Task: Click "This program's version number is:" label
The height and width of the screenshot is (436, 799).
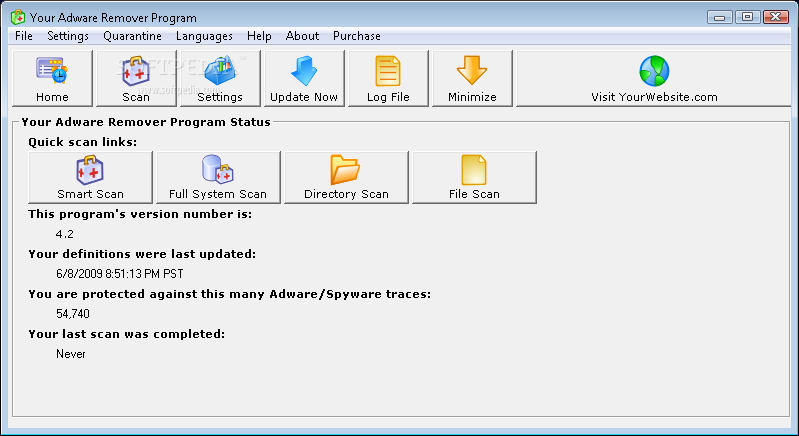Action: tap(140, 214)
